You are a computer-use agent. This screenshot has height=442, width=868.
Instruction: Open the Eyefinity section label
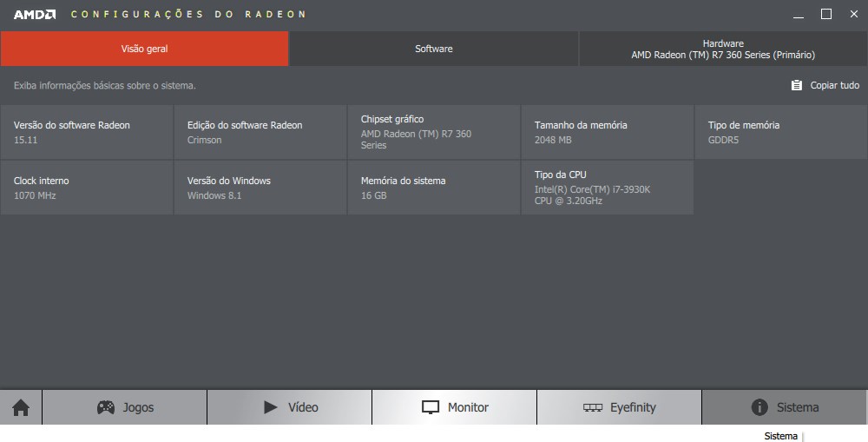633,407
